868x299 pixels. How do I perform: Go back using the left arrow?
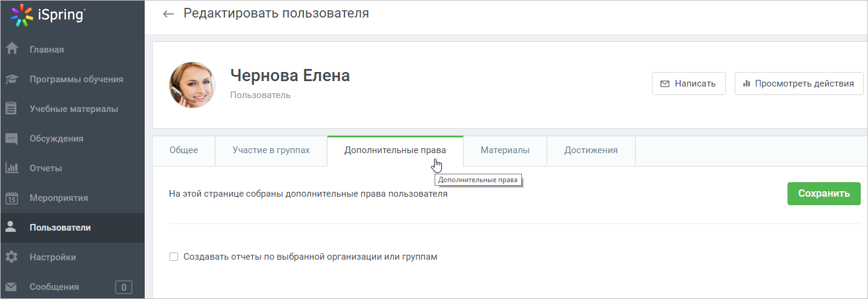point(168,14)
